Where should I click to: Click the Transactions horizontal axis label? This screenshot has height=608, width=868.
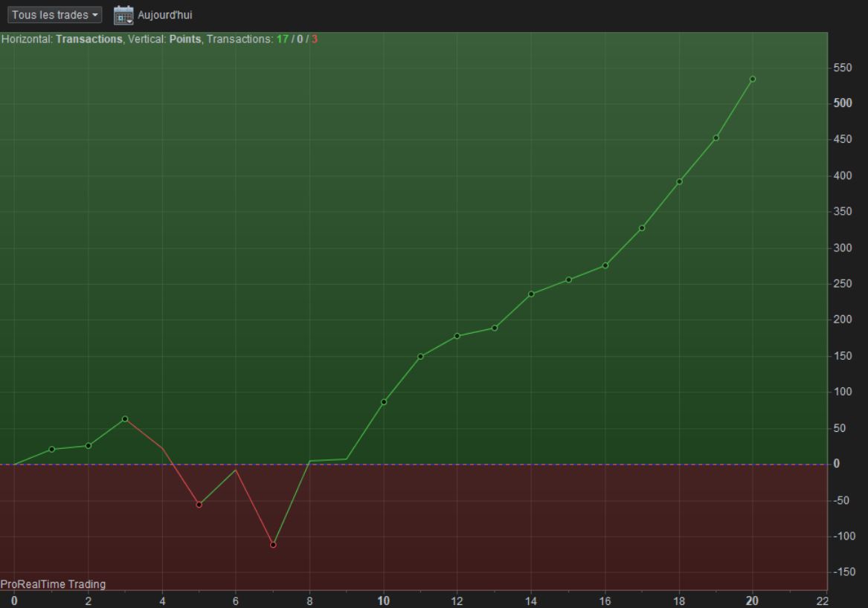pyautogui.click(x=89, y=39)
